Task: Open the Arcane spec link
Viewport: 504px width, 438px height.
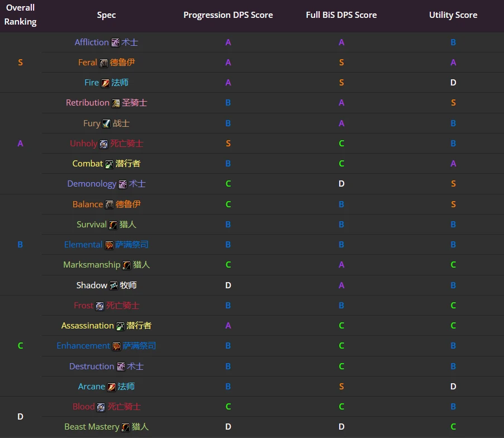Action: coord(92,387)
